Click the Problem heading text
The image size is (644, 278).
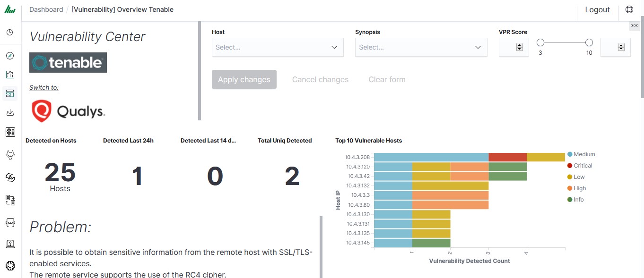coord(60,227)
